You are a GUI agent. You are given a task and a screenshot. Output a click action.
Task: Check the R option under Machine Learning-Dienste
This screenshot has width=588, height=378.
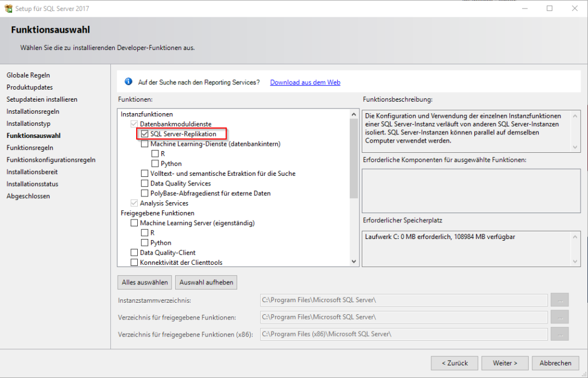pyautogui.click(x=155, y=154)
